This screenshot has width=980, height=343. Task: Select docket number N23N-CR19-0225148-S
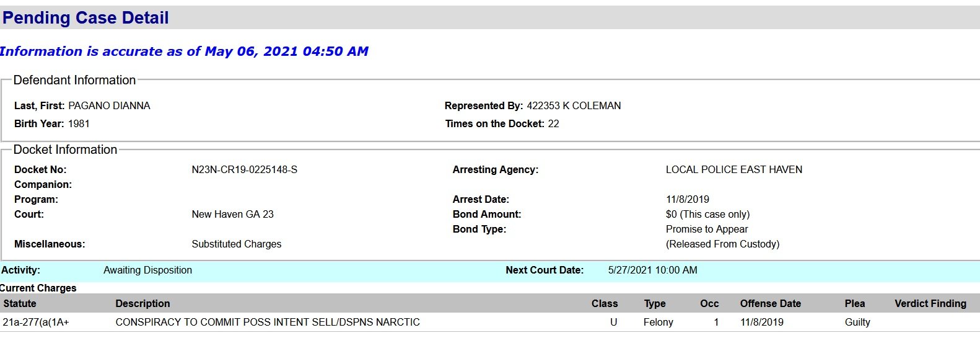244,169
